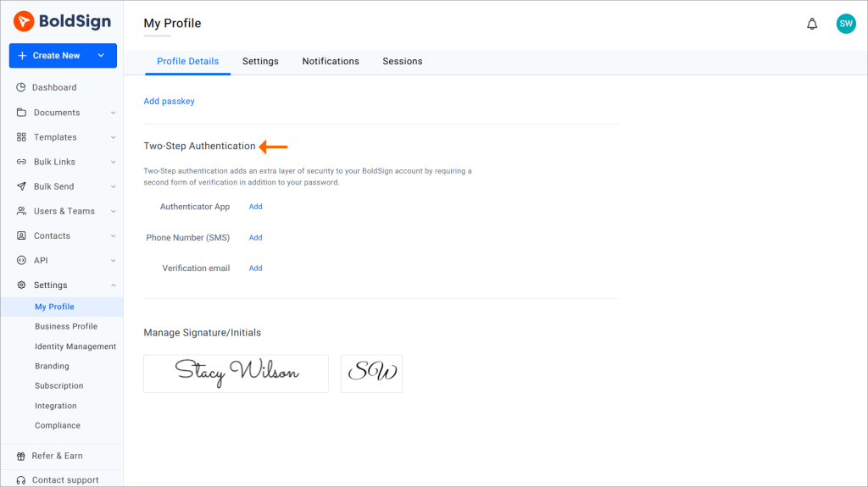Click the Two-Step Authentication heading
Viewport: 868px width, 487px height.
point(199,146)
